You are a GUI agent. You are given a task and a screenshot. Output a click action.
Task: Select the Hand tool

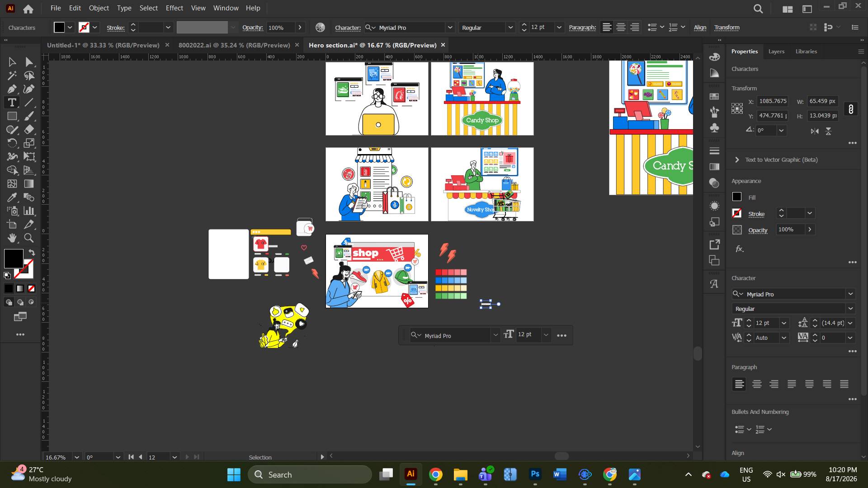(12, 238)
